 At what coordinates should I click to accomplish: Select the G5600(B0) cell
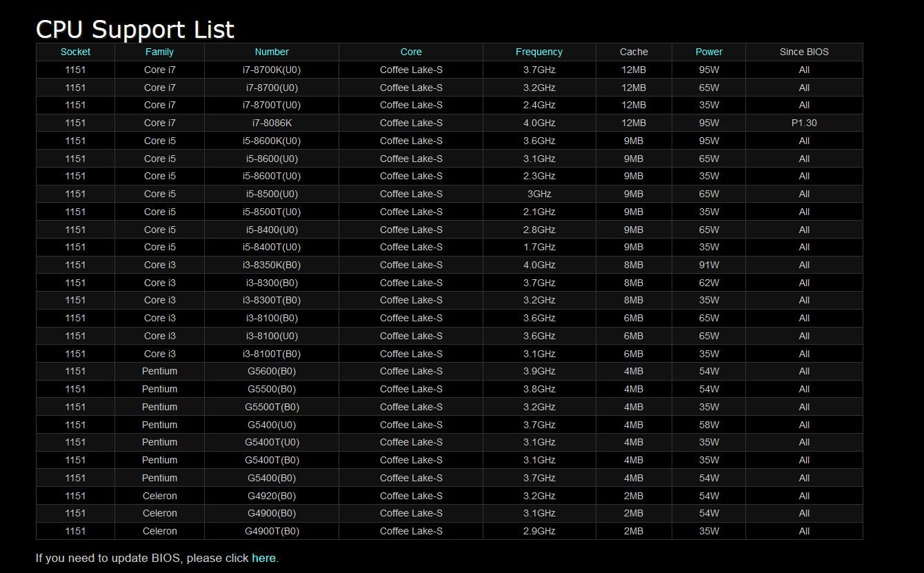[x=272, y=371]
